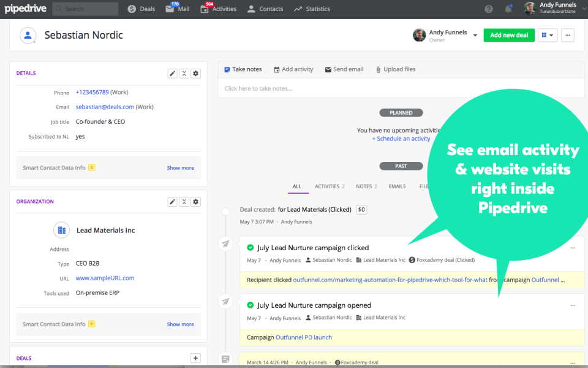Toggle completion check on campaign clicked activity

point(250,248)
